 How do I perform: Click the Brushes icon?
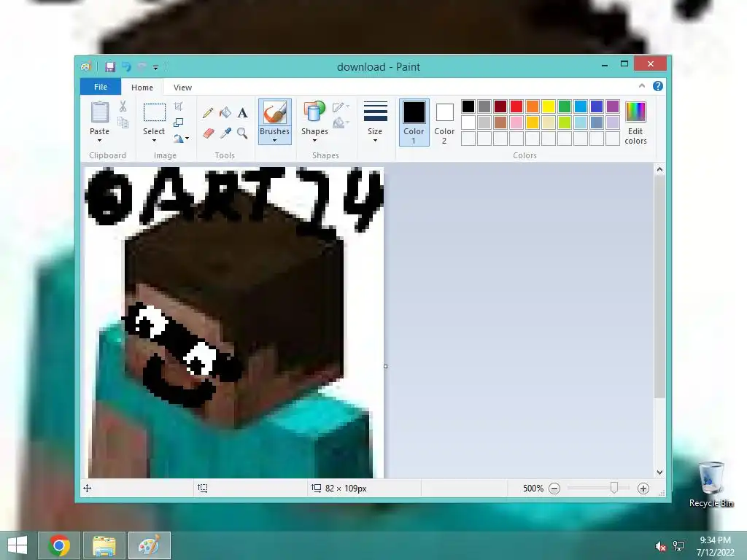pyautogui.click(x=274, y=113)
